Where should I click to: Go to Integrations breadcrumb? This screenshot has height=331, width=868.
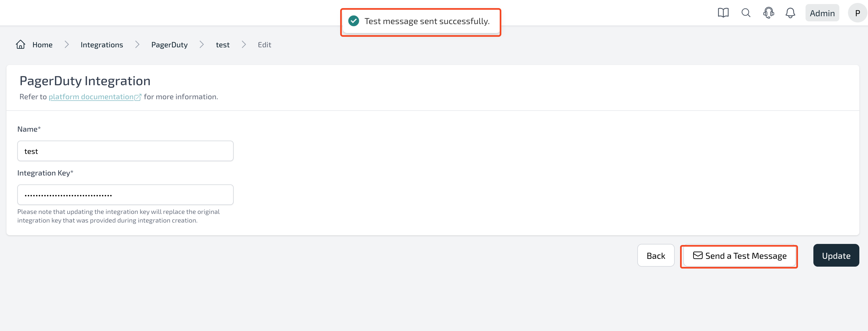[x=102, y=45]
